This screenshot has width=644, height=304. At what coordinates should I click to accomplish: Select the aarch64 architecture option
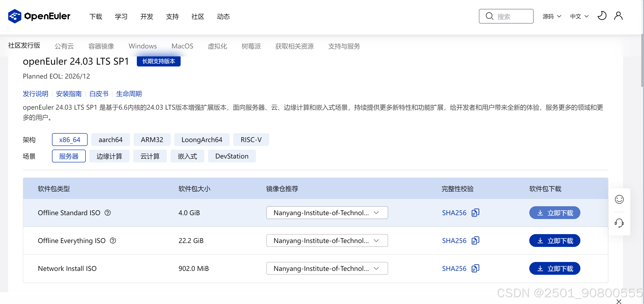[x=111, y=140]
